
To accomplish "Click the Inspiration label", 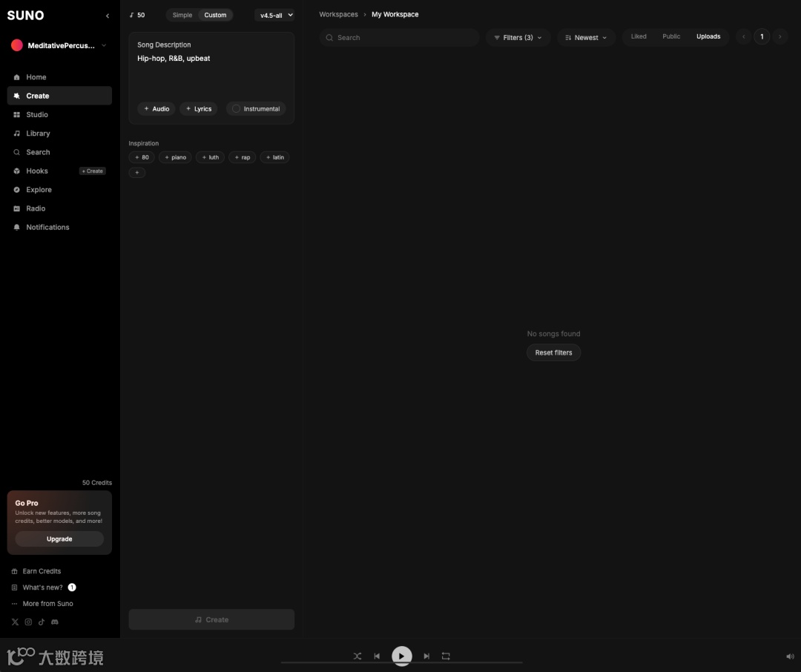I will point(144,144).
